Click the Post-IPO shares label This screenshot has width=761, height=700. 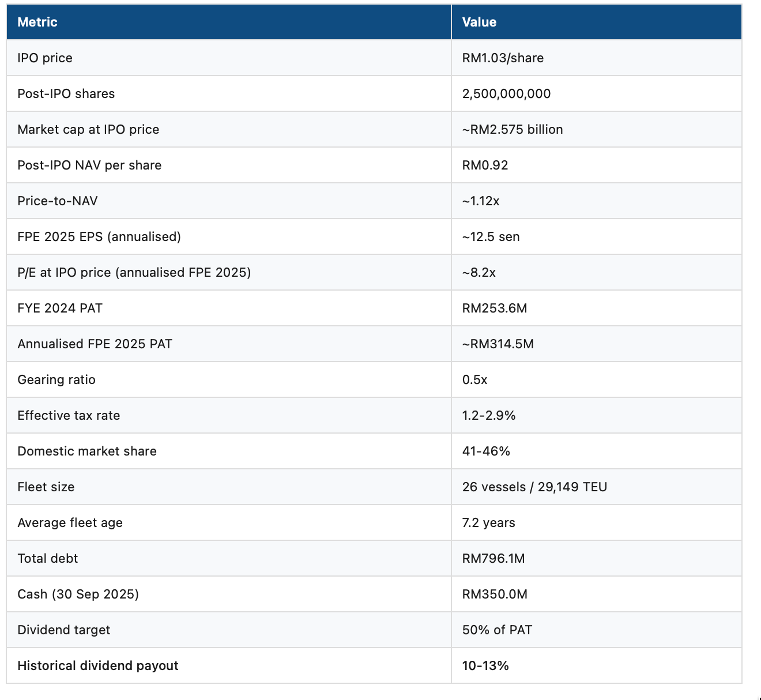tap(66, 93)
